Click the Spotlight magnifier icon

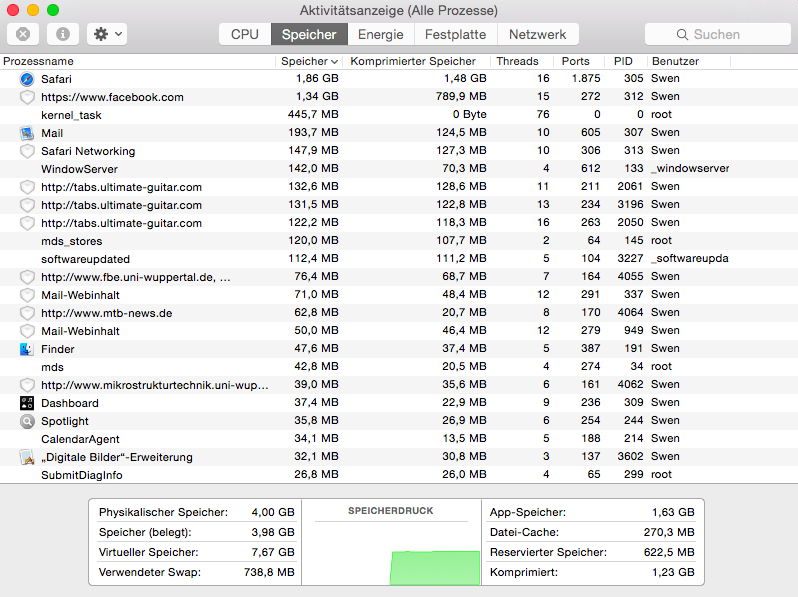tap(27, 421)
